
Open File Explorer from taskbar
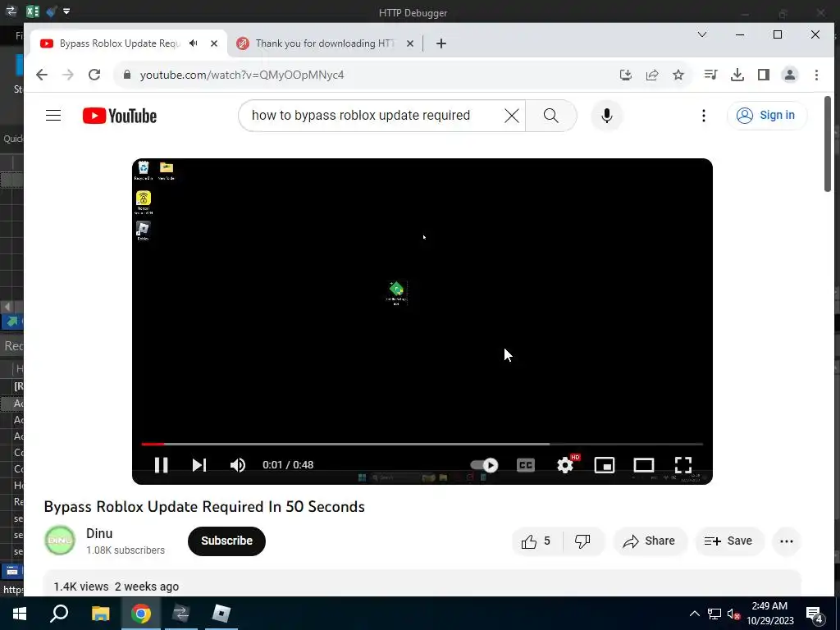(x=100, y=614)
